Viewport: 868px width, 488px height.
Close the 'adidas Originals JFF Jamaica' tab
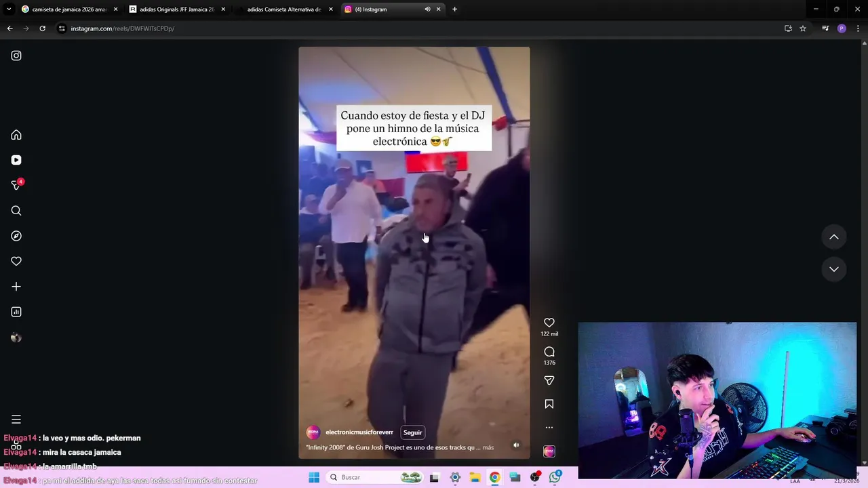pyautogui.click(x=223, y=9)
